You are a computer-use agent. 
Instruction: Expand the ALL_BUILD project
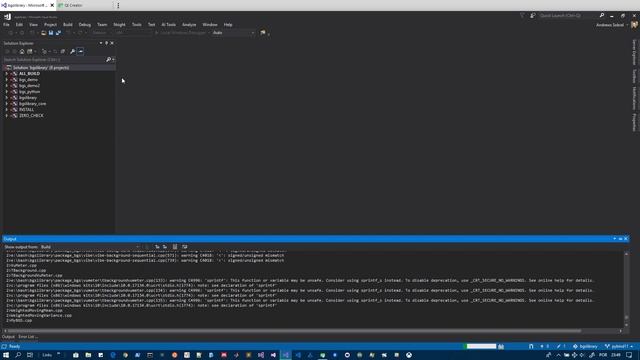[7, 74]
